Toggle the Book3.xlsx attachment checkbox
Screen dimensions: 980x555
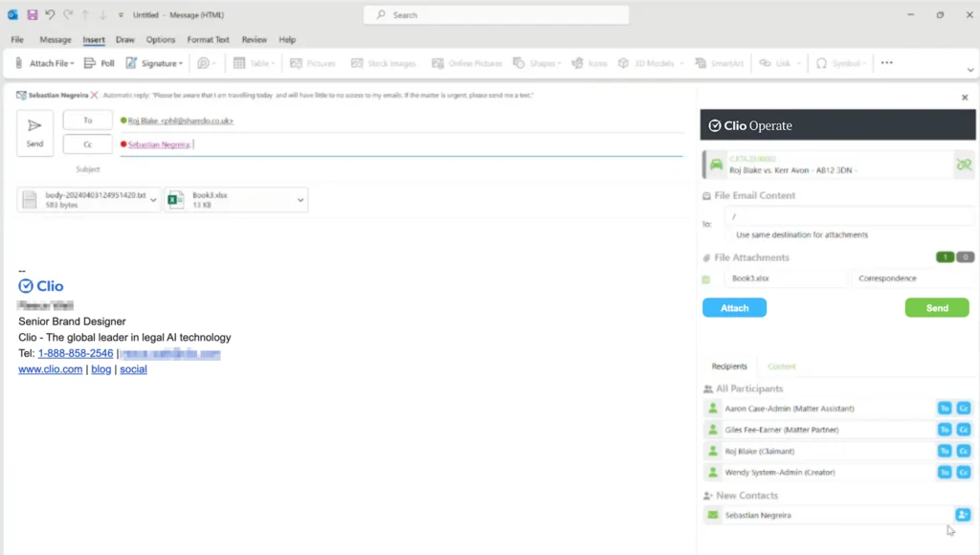click(707, 279)
